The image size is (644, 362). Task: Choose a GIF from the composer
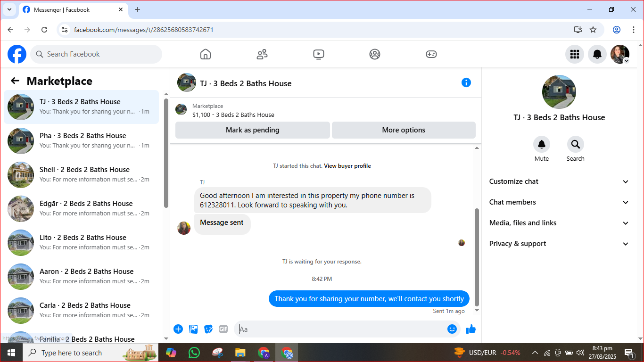tap(223, 329)
